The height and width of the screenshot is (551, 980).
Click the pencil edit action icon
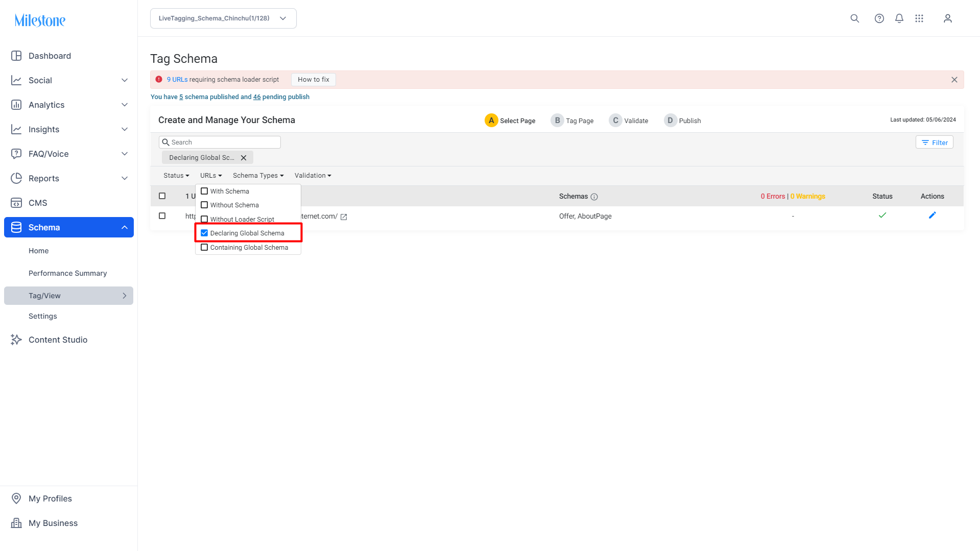coord(933,215)
